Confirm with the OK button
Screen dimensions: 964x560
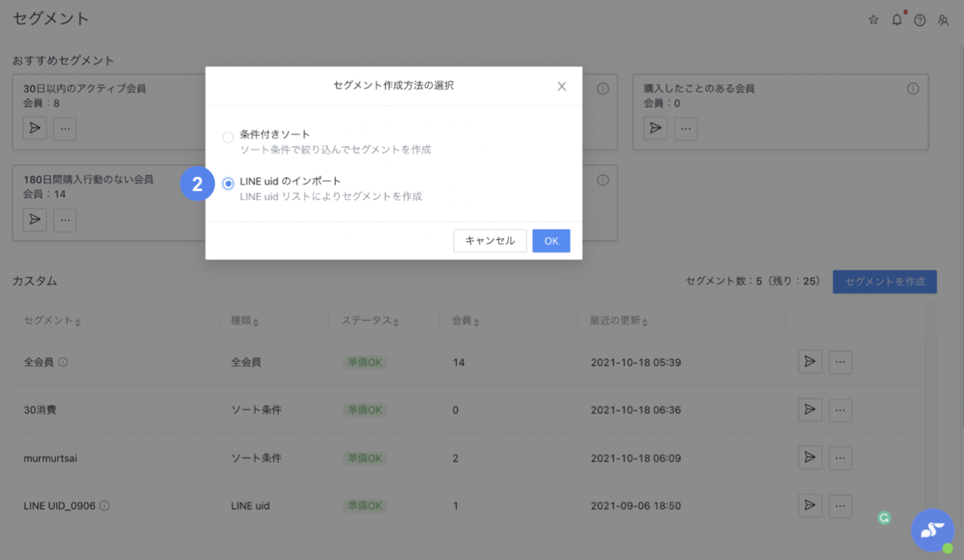point(551,241)
